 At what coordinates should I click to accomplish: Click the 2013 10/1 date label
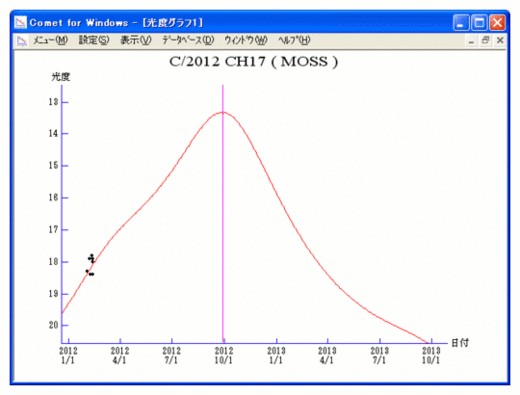431,355
